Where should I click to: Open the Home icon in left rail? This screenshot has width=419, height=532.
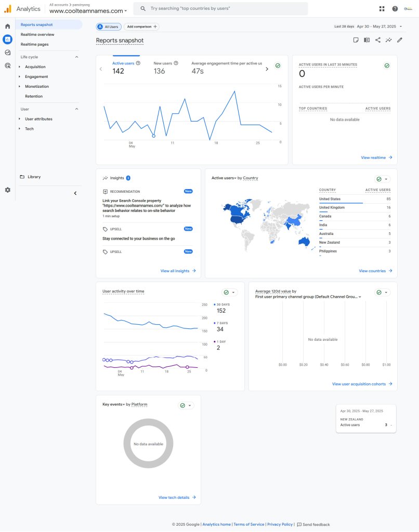pos(7,26)
